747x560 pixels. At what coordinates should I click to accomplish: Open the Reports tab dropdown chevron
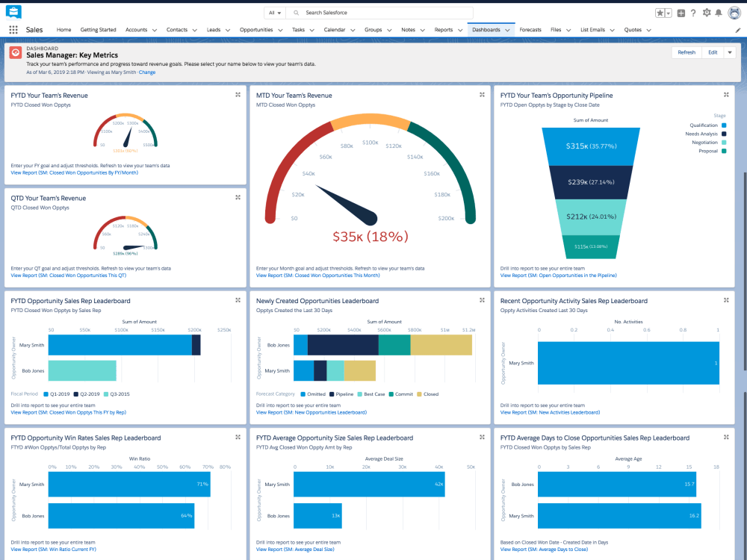point(460,30)
